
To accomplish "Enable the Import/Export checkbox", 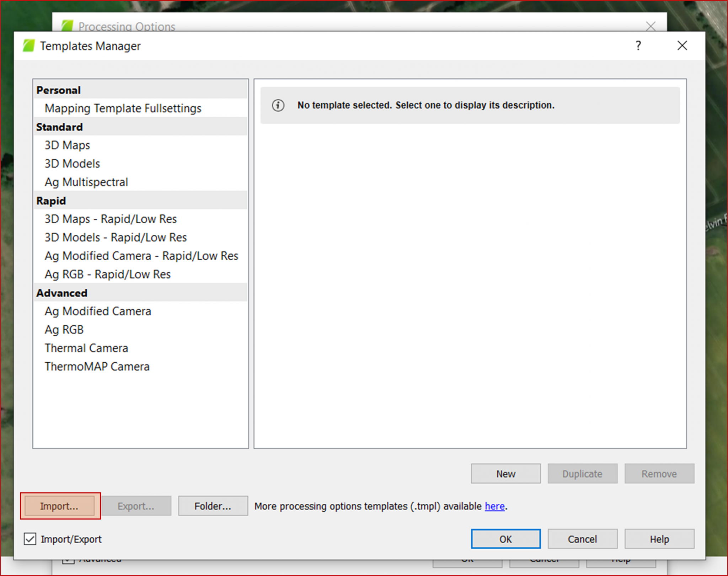I will 30,539.
